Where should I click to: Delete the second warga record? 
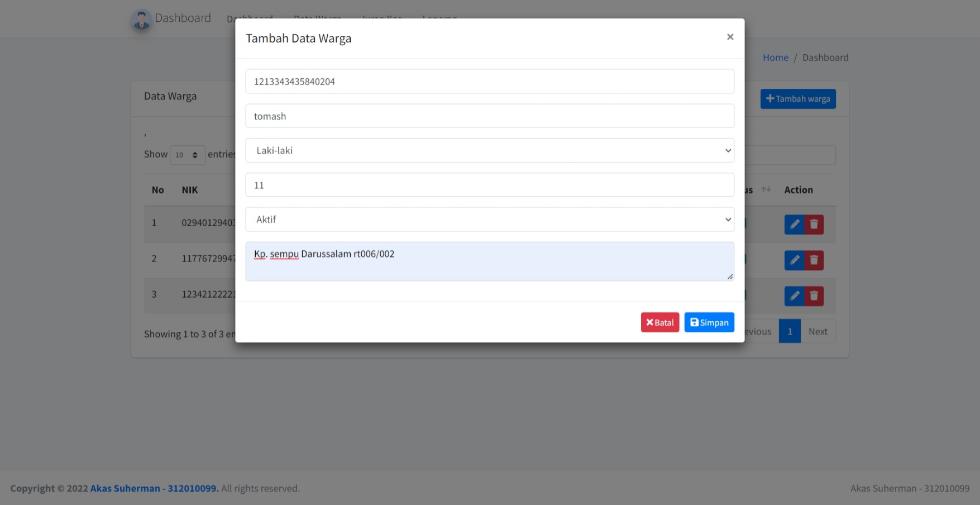[x=814, y=260]
